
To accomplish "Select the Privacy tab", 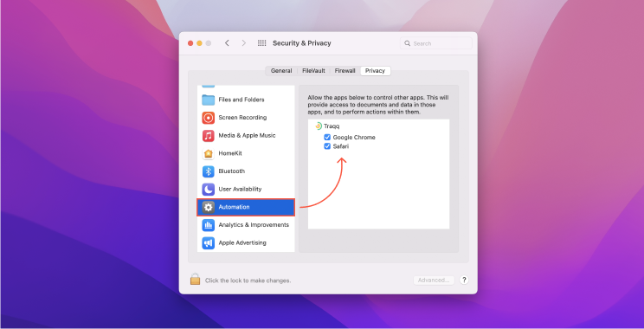I will pyautogui.click(x=375, y=71).
